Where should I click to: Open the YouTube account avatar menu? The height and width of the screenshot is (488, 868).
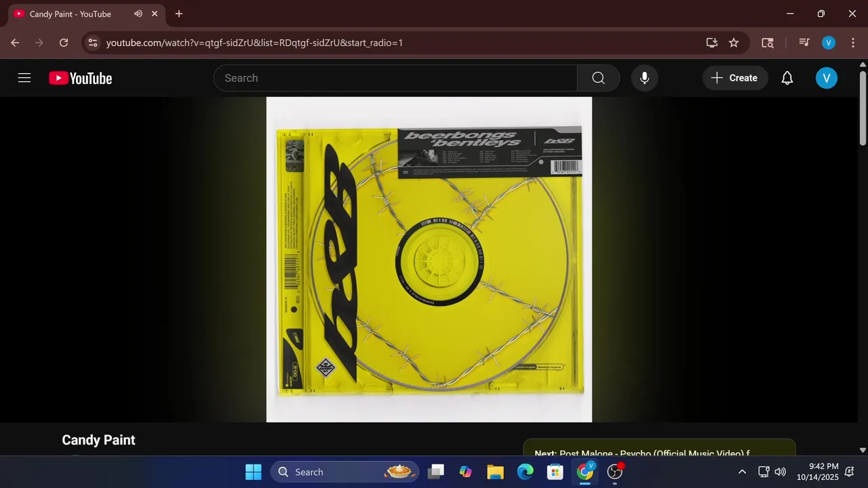click(x=826, y=78)
